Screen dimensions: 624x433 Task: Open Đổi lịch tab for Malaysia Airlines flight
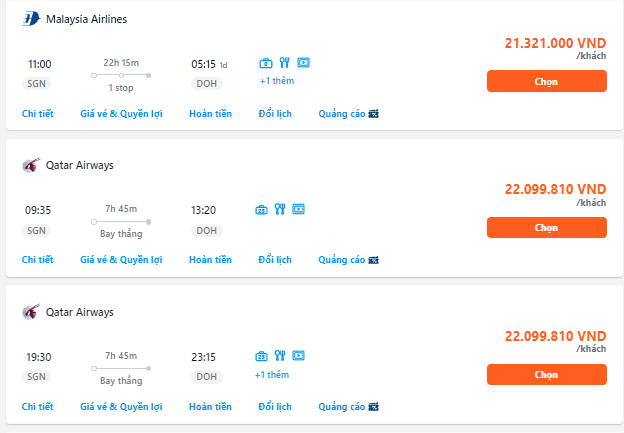pos(275,114)
